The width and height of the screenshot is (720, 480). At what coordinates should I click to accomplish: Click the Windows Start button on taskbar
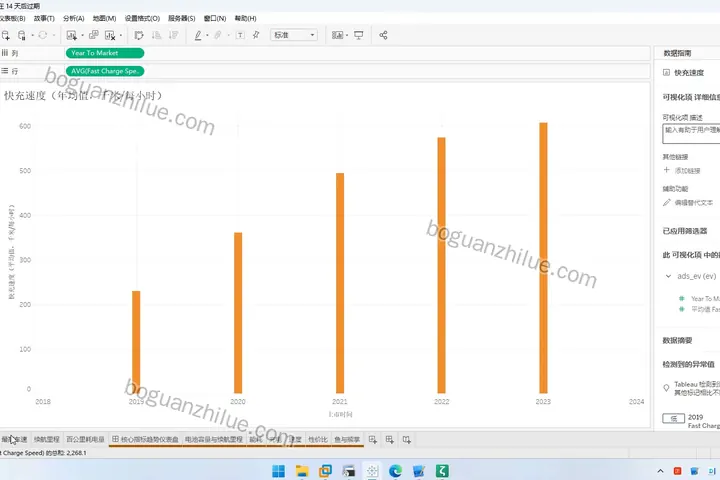click(x=278, y=471)
